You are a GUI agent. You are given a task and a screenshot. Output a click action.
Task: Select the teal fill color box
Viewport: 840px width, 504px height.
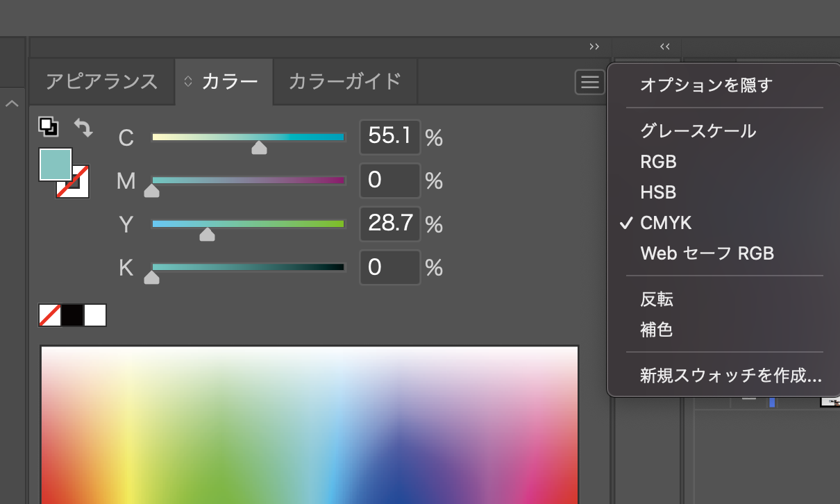pyautogui.click(x=56, y=164)
